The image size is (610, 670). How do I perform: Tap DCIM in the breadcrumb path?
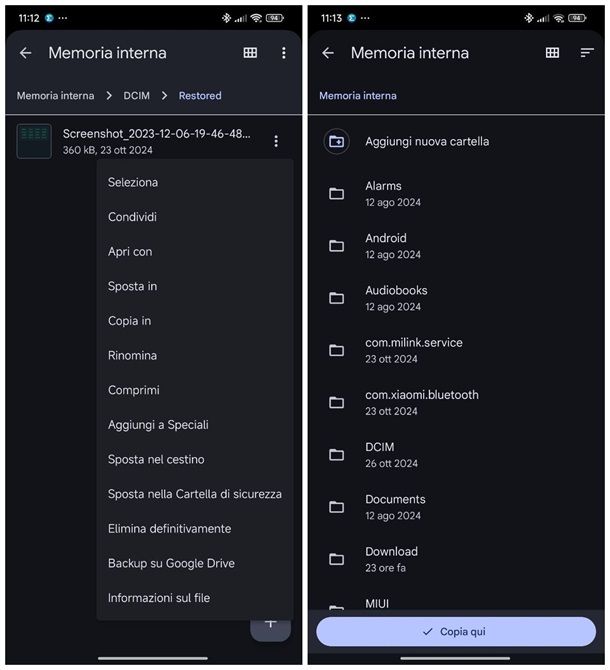click(137, 96)
